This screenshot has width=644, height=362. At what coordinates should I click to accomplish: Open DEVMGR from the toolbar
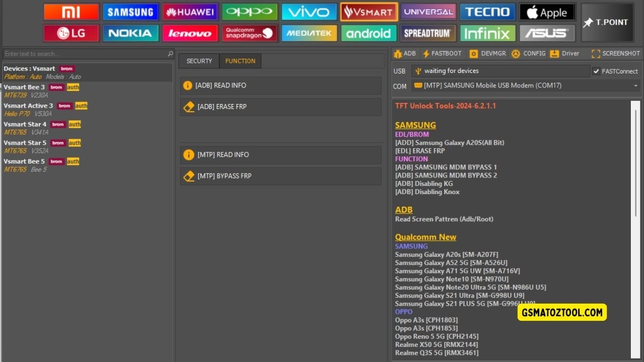(487, 53)
